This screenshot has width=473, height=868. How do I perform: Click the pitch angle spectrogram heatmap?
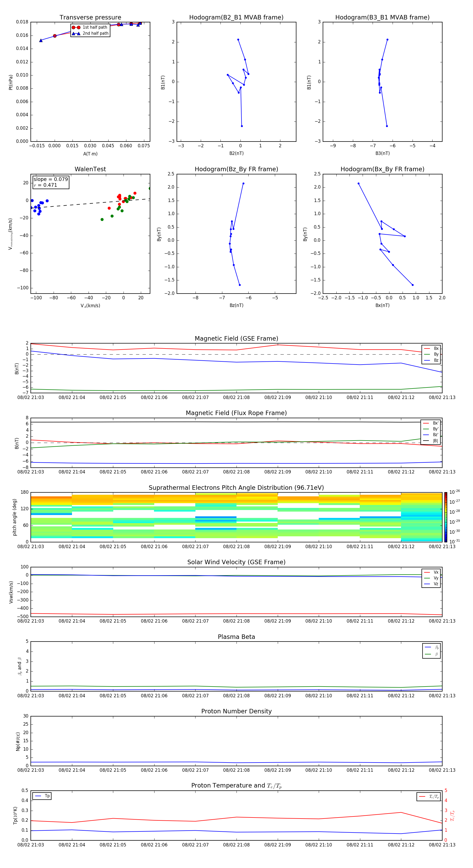(x=236, y=517)
